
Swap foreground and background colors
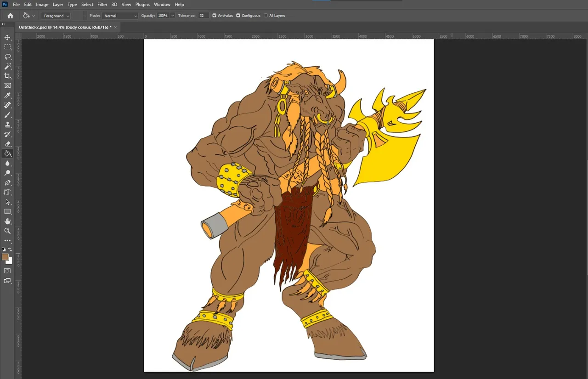click(10, 249)
